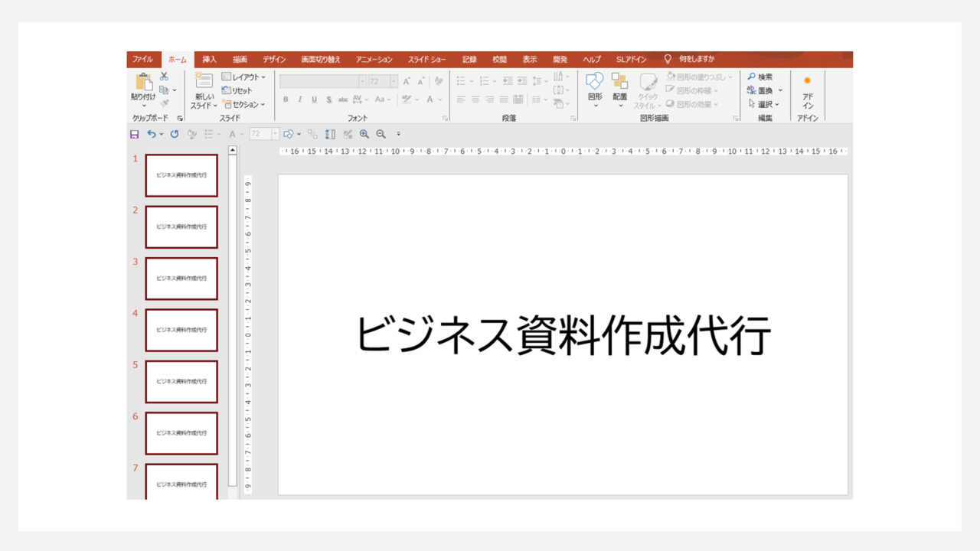Open the ファイル tab
This screenshot has height=551, width=980.
pos(142,60)
